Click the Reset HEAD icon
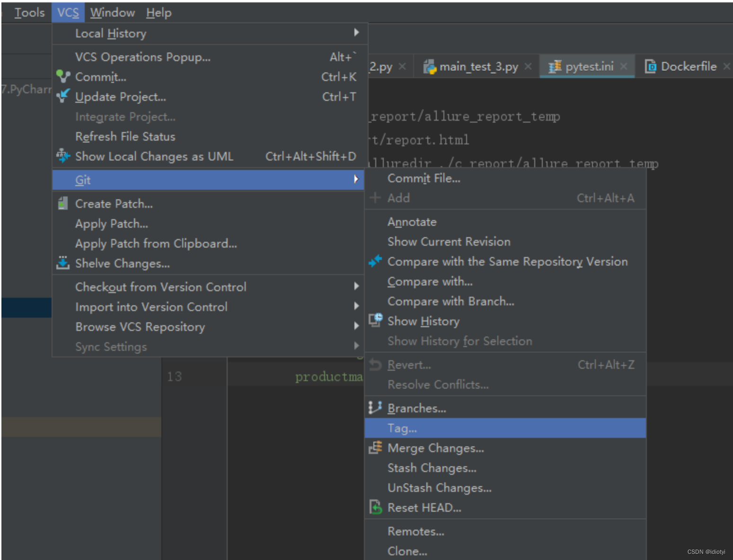Viewport: 733px width, 560px height. click(x=375, y=507)
